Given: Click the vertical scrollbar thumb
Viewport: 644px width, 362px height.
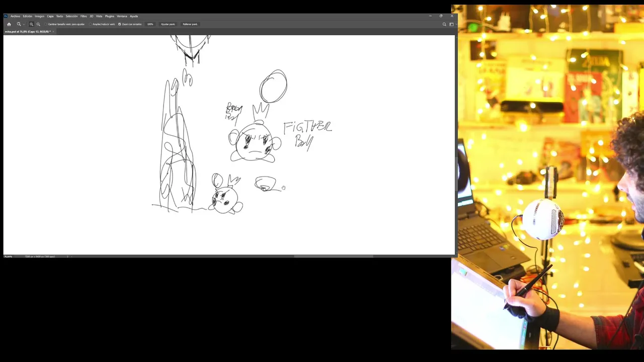Looking at the screenshot, I should tap(456, 173).
